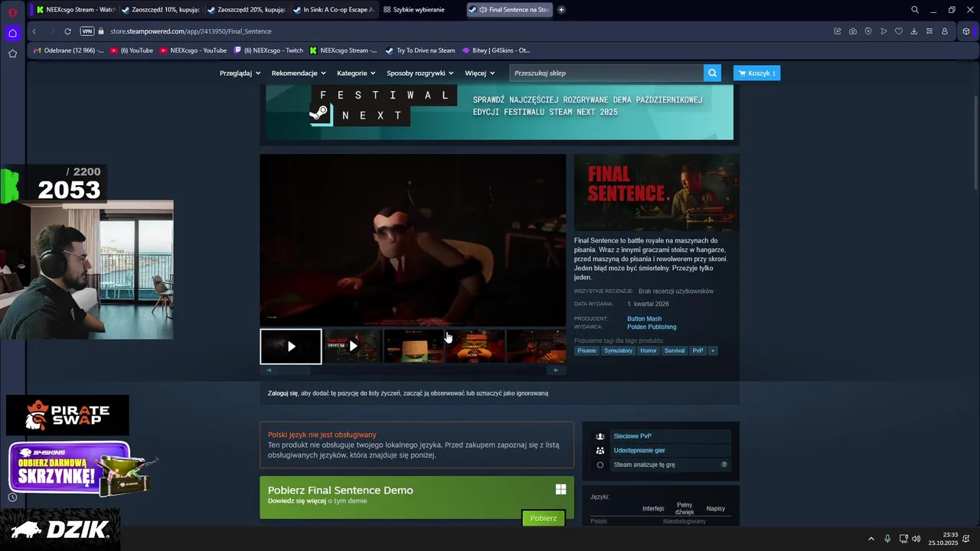This screenshot has width=980, height=551.
Task: Click the blue store search magnifier button
Action: 713,73
